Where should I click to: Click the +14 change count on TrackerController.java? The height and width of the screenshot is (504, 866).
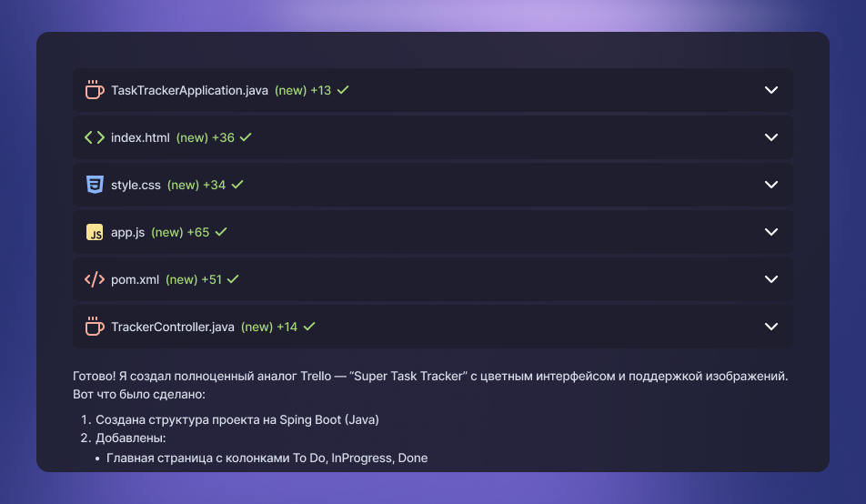287,327
